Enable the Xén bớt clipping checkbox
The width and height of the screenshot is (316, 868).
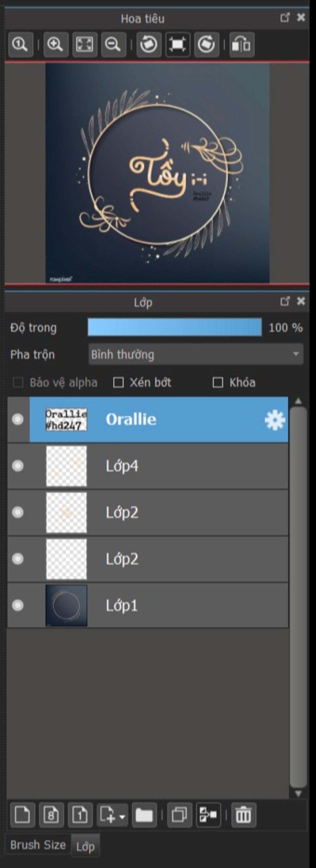(x=118, y=382)
